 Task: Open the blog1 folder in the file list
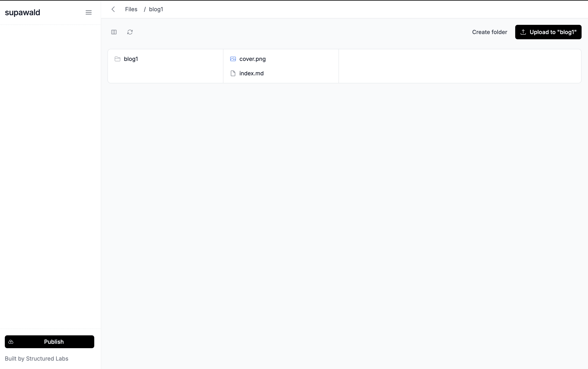[131, 59]
